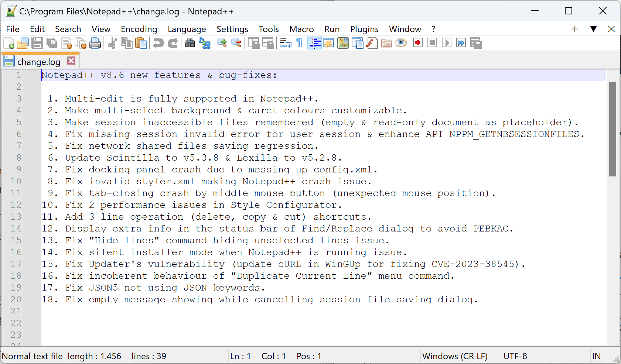Click the Paste clipboard icon
Image resolution: width=621 pixels, height=364 pixels.
point(141,43)
